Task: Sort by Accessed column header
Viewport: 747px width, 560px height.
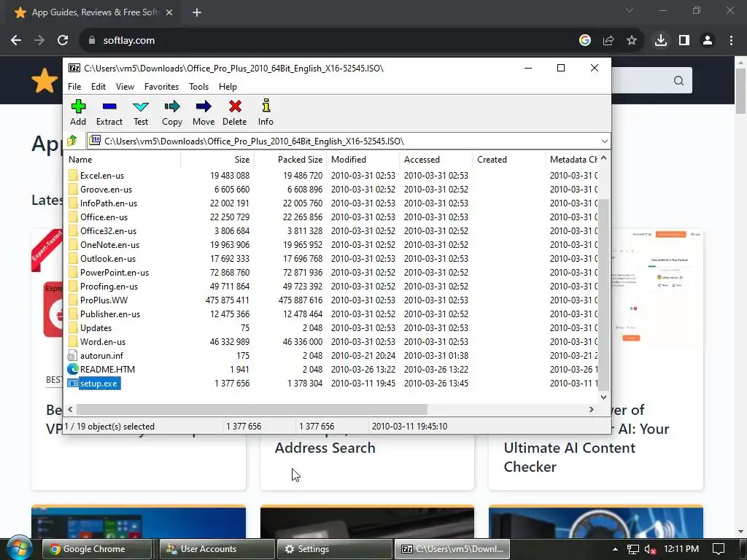Action: click(x=436, y=160)
